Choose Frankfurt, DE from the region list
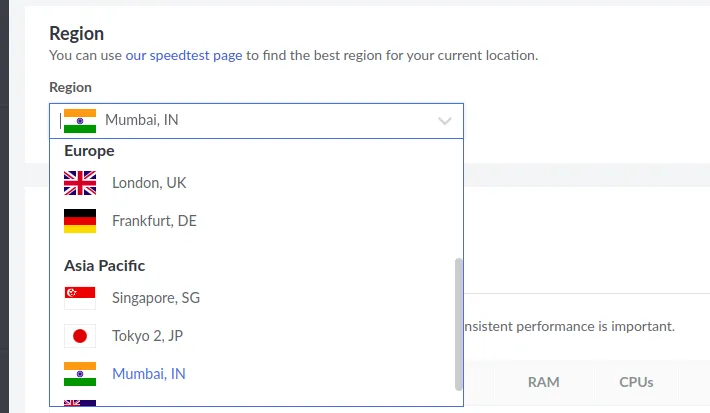The width and height of the screenshot is (710, 413). [x=154, y=221]
